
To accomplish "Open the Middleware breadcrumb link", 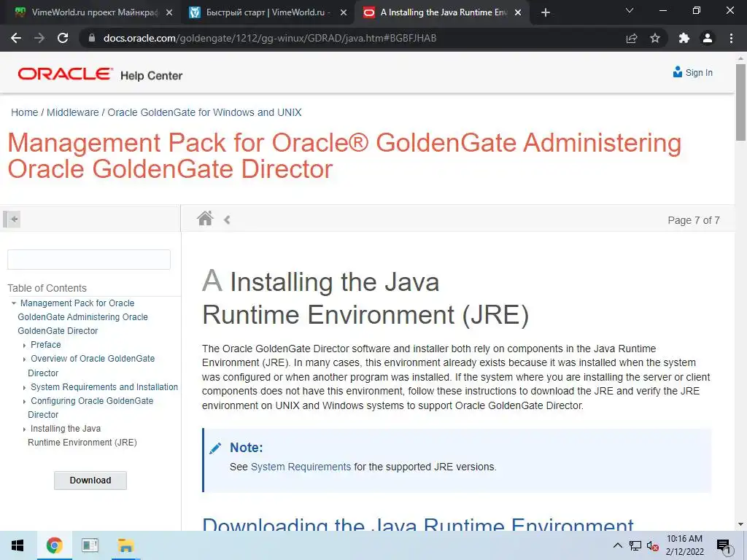I will tap(72, 112).
